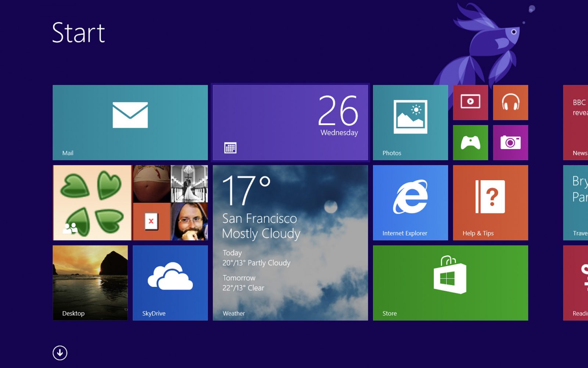The width and height of the screenshot is (588, 368).
Task: Launch the green Games controller tile
Action: [x=470, y=142]
